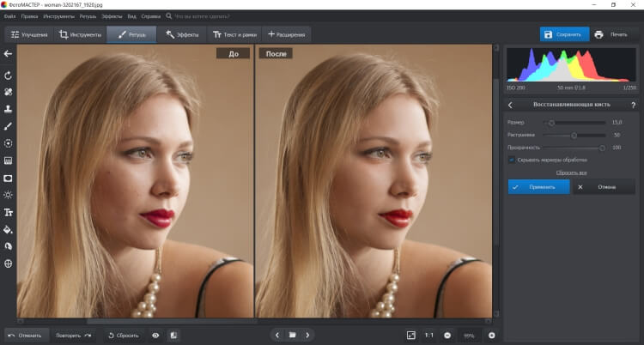Select the rotate tool in left sidebar

(8, 76)
